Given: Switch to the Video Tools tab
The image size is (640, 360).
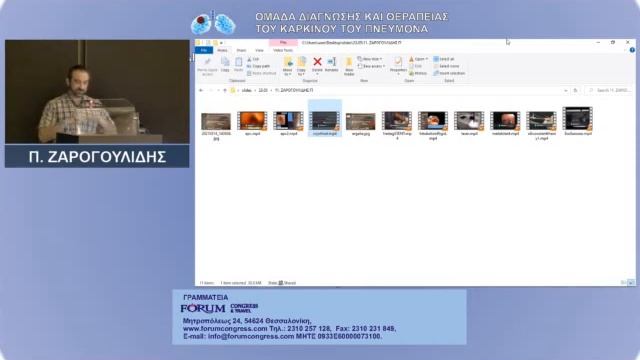Looking at the screenshot, I should pyautogui.click(x=283, y=50).
